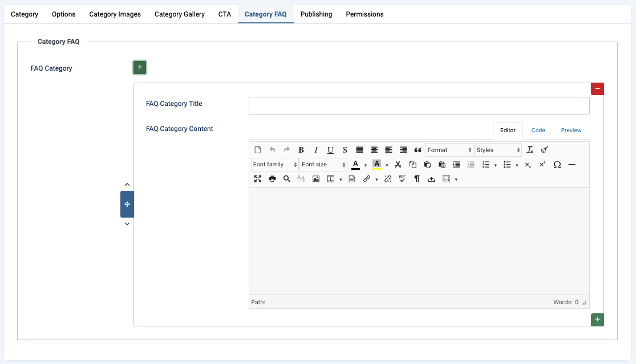636x364 pixels.
Task: Cut selection with the scissors icon
Action: tap(398, 165)
